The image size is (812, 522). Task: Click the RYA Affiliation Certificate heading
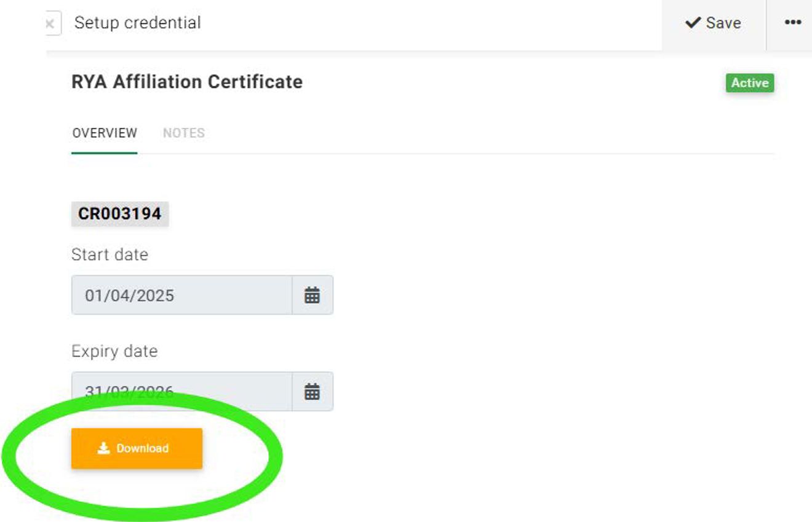[x=187, y=82]
